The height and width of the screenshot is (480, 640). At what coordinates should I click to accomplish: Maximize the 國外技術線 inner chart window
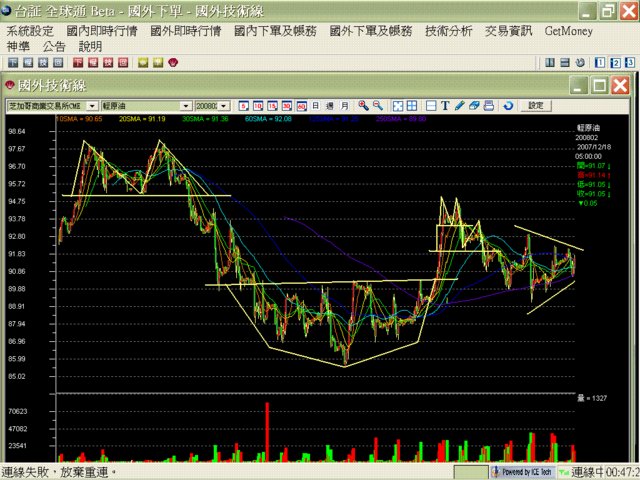pos(600,86)
